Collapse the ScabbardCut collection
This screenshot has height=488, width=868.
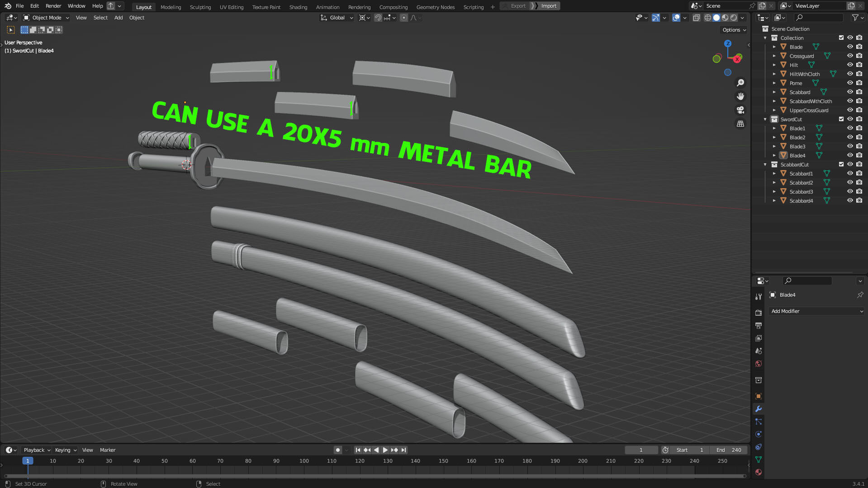[765, 165]
